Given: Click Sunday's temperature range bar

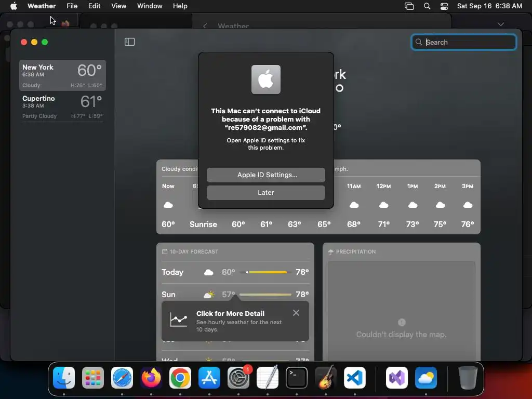Looking at the screenshot, I should tap(265, 294).
